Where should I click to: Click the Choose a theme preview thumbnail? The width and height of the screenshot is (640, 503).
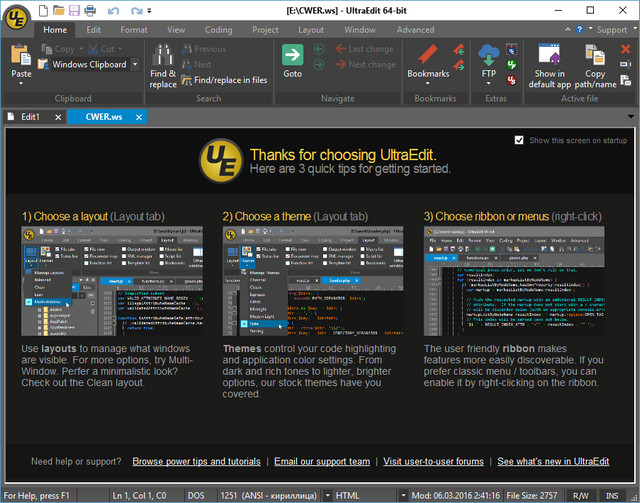pyautogui.click(x=310, y=281)
